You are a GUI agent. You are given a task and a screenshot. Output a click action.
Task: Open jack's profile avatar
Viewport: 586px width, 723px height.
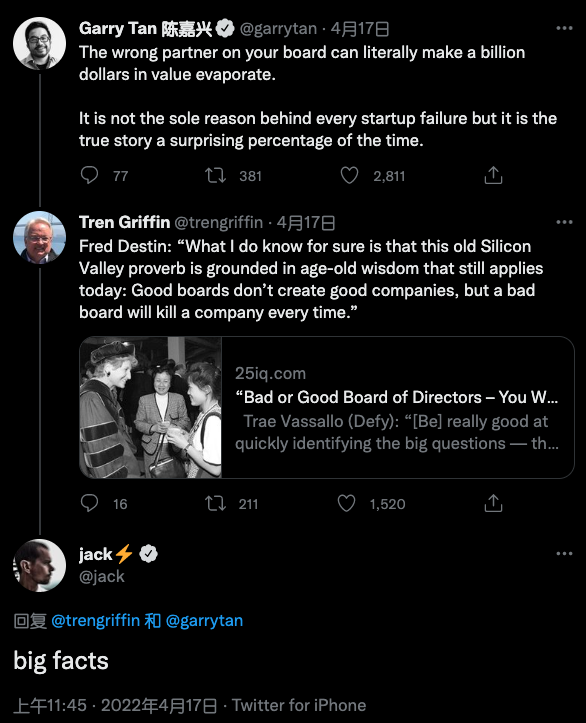point(39,565)
